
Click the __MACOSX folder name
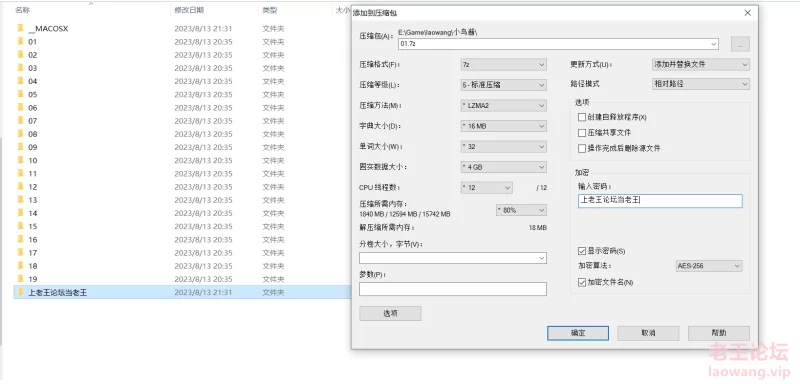[x=48, y=29]
